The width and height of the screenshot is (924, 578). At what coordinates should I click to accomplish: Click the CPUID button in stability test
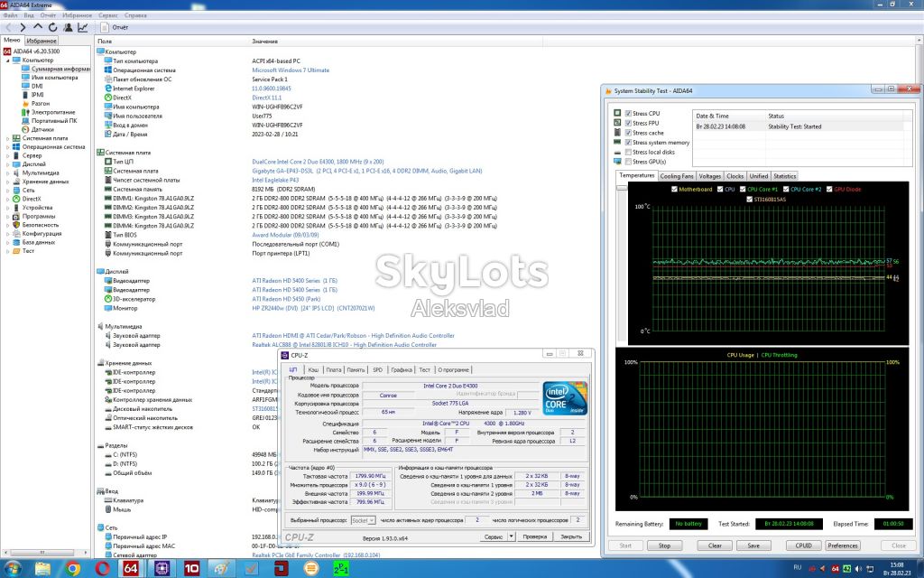tap(803, 545)
